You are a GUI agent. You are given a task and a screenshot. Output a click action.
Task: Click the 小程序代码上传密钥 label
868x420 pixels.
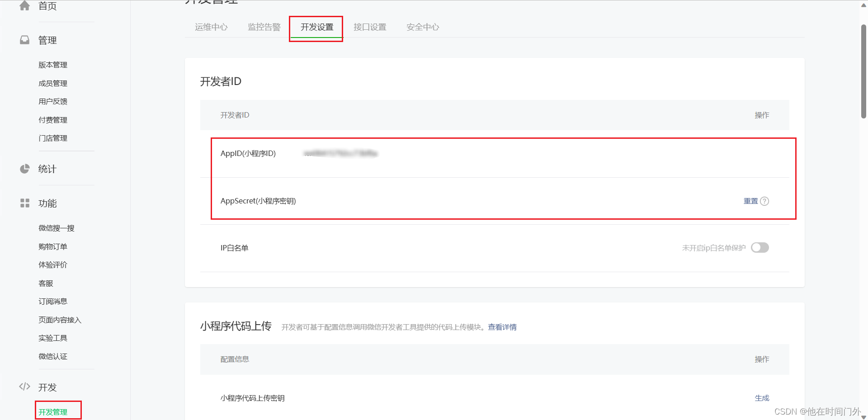(253, 398)
